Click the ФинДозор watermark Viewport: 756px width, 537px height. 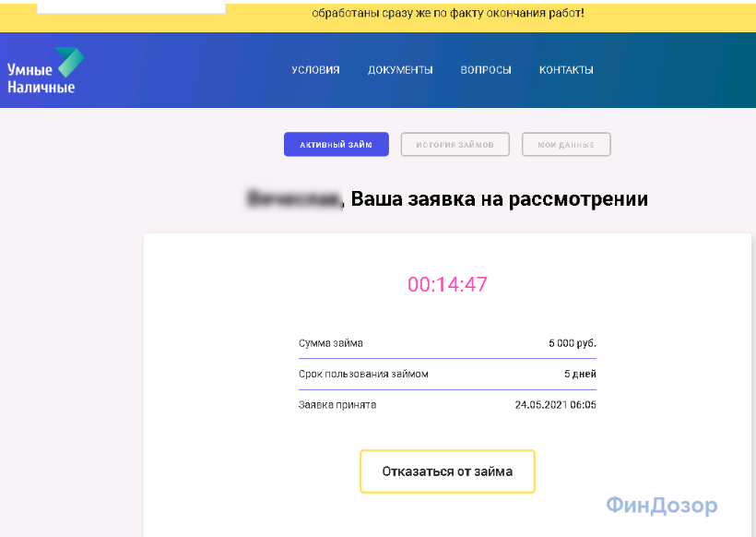coord(661,505)
